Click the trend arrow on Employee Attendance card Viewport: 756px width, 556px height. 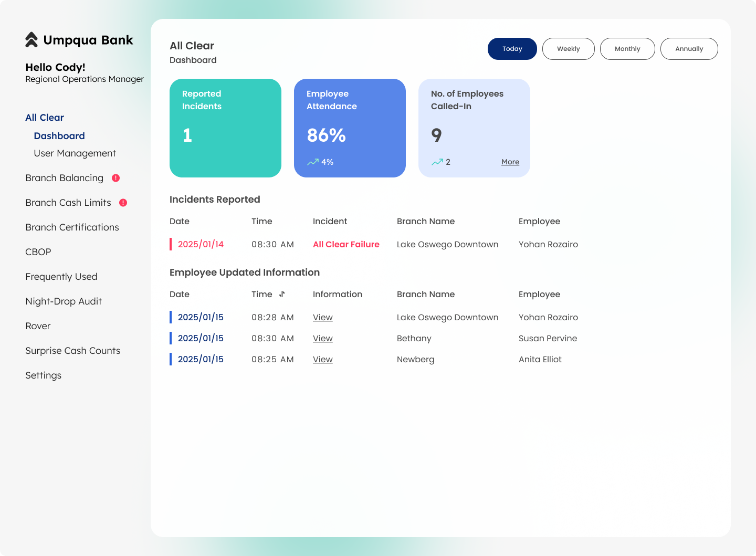point(313,162)
